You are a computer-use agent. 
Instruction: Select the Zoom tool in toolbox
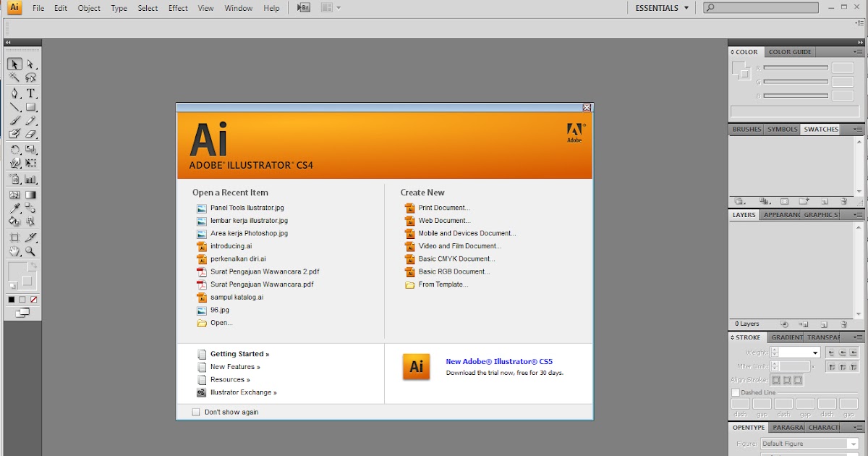pos(30,251)
